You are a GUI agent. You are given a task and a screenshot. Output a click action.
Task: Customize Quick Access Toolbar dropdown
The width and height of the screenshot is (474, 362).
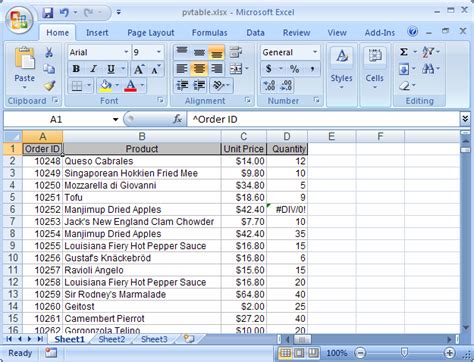[119, 13]
